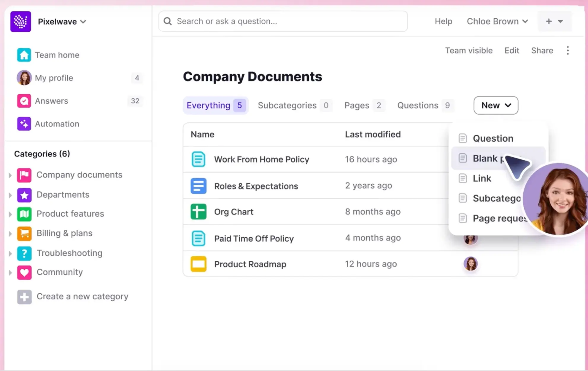Select Link from the New menu
This screenshot has height=371, width=588.
coord(482,178)
